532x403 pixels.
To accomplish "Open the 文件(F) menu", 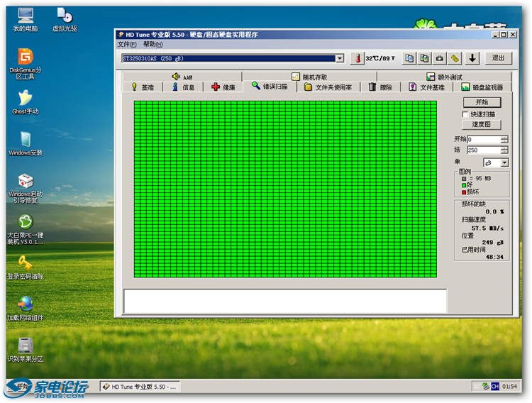I will [126, 44].
